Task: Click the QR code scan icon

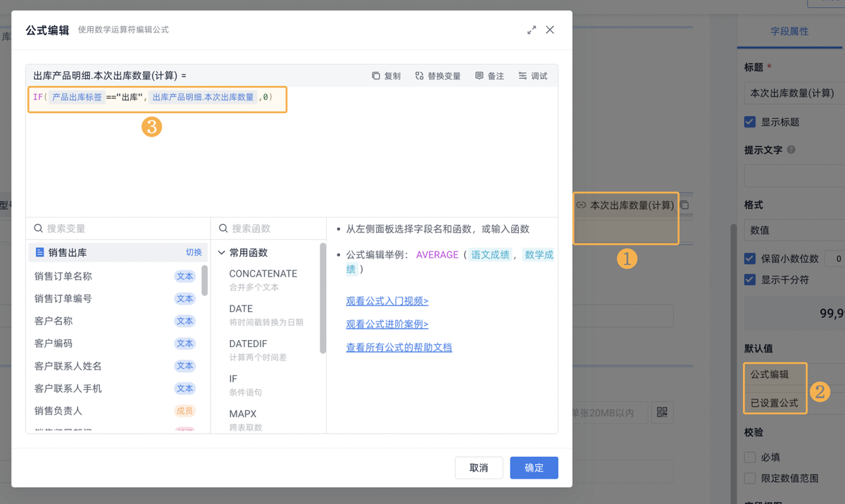Action: pyautogui.click(x=662, y=412)
